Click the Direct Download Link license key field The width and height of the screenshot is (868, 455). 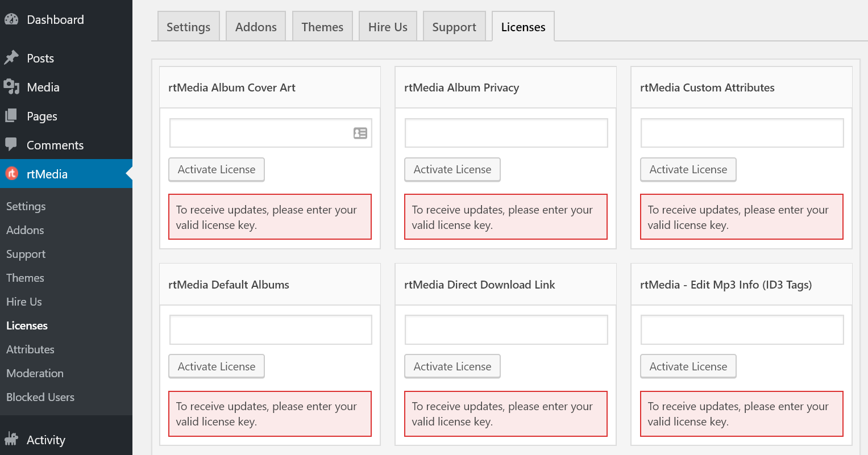(x=505, y=329)
